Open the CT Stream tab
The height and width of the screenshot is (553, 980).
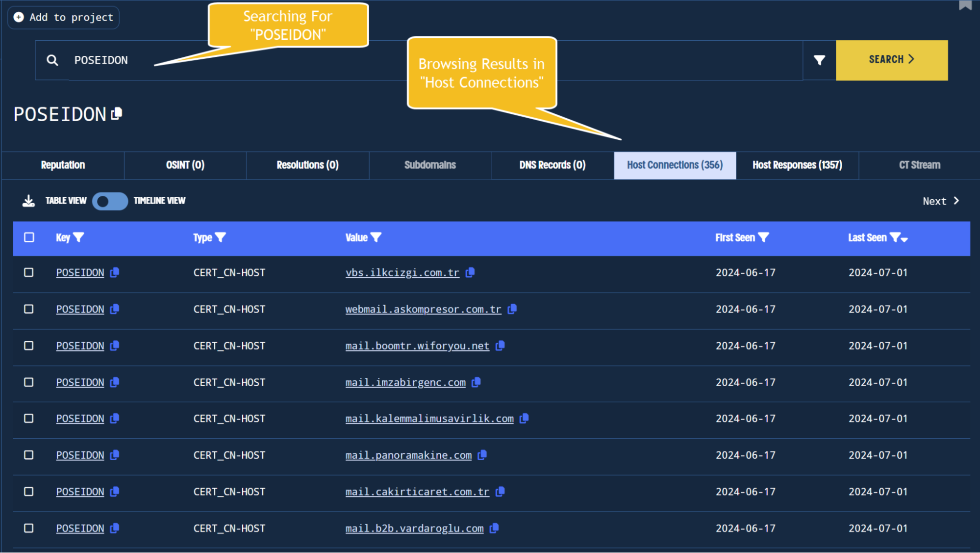click(x=919, y=165)
